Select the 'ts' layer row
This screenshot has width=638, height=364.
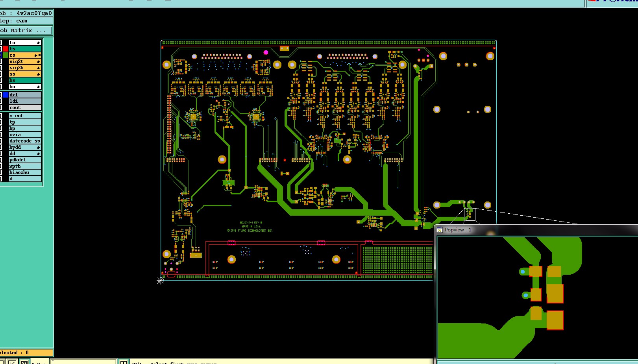(x=25, y=49)
